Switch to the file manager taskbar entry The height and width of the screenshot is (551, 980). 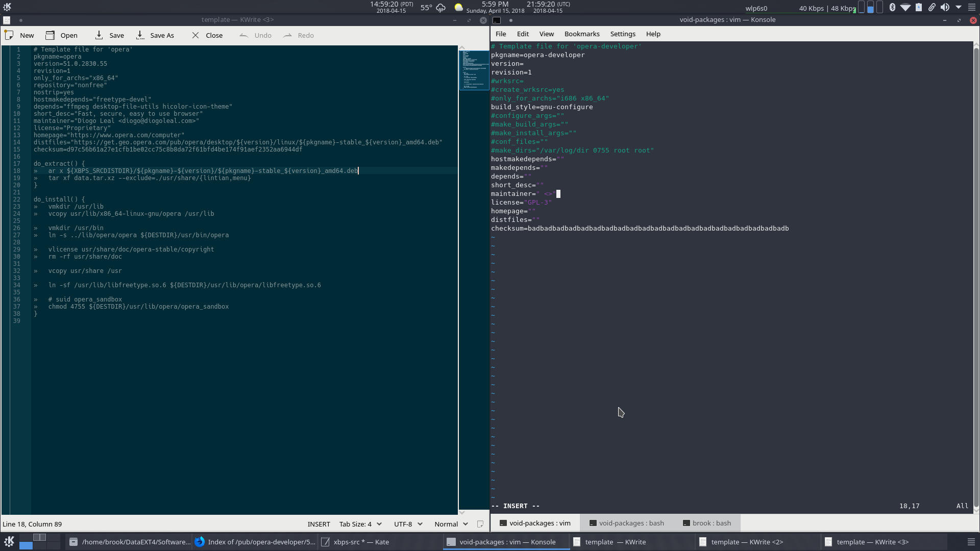(x=129, y=542)
